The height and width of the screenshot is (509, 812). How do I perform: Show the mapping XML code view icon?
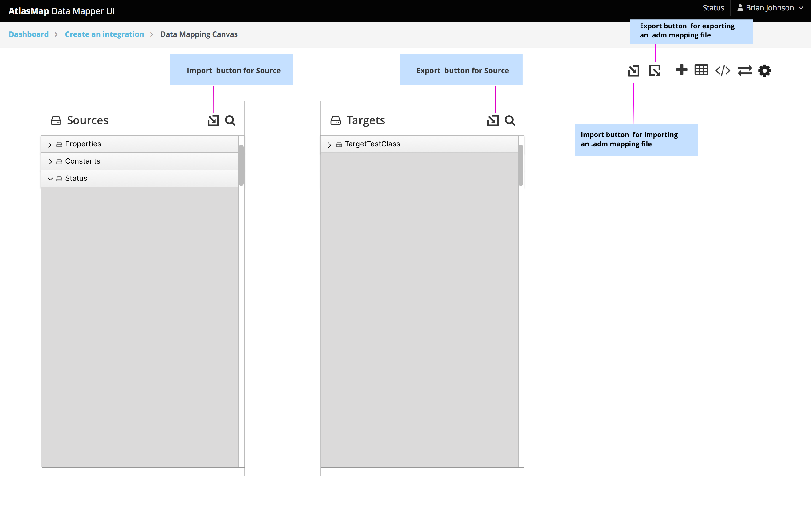[723, 70]
